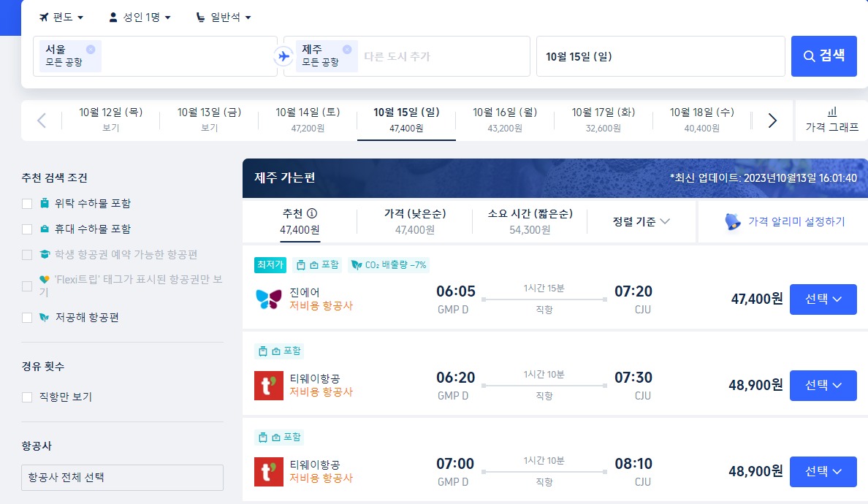Open 항공사 전체 선택 airline dropdown
Image resolution: width=868 pixels, height=504 pixels.
point(122,478)
